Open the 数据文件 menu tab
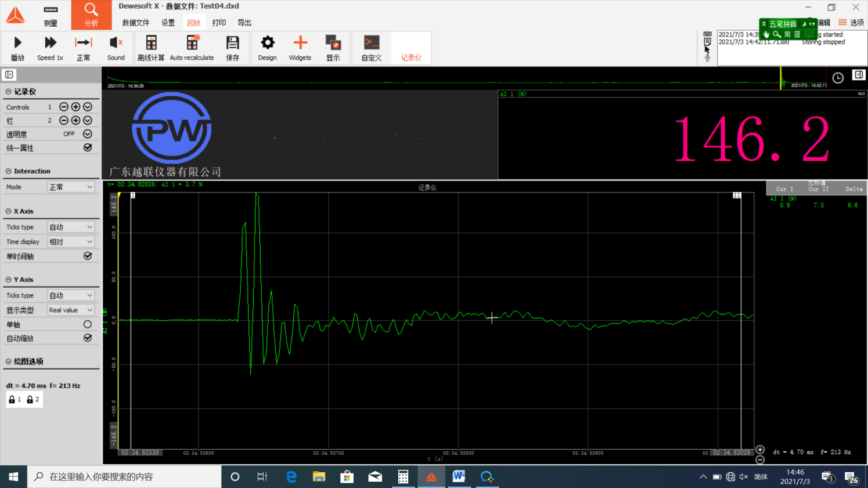Viewport: 868px width, 488px height. tap(136, 23)
